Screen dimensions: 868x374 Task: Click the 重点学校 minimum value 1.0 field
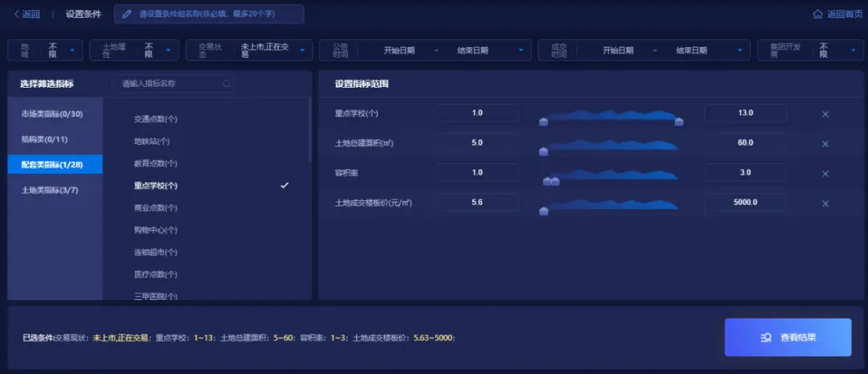477,113
